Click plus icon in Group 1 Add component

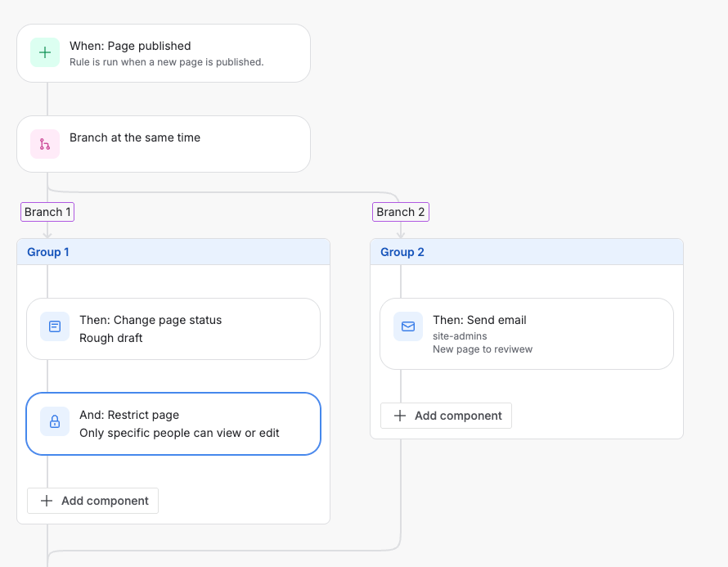point(47,501)
